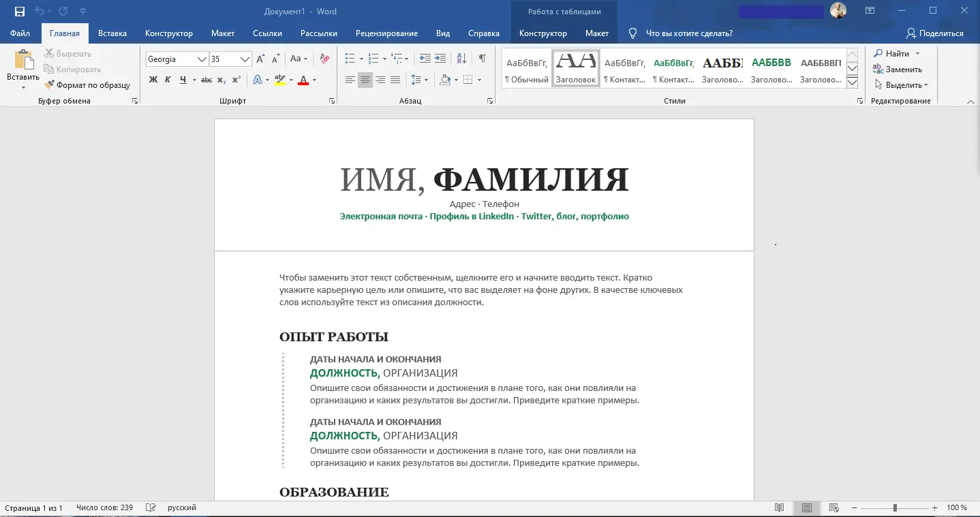The width and height of the screenshot is (980, 517).
Task: Click the Undo arrow in quick access toolbar
Action: 40,12
